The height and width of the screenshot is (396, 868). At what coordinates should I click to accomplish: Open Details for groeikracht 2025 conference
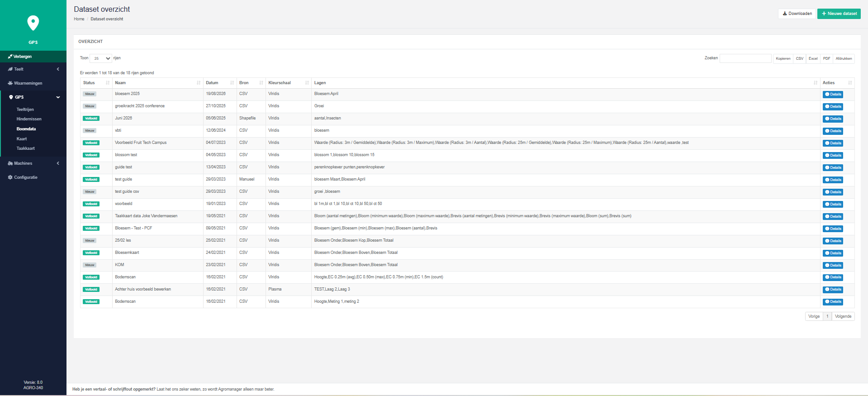(x=833, y=107)
